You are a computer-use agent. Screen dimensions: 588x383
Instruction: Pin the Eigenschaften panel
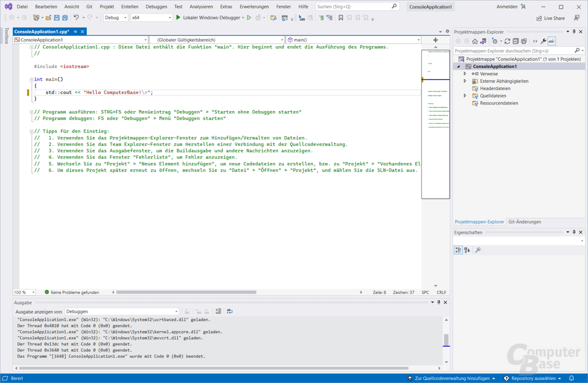pyautogui.click(x=574, y=232)
